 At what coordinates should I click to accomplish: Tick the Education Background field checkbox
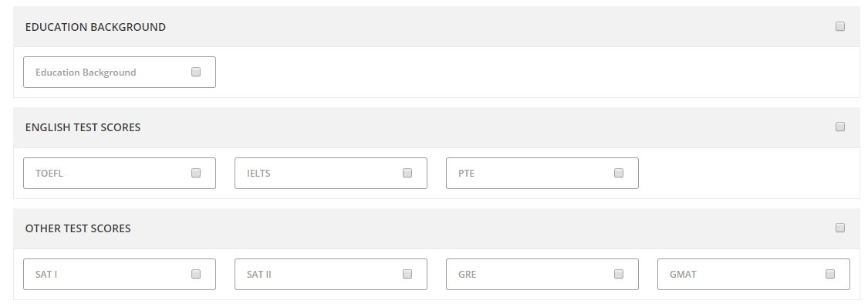click(x=196, y=72)
